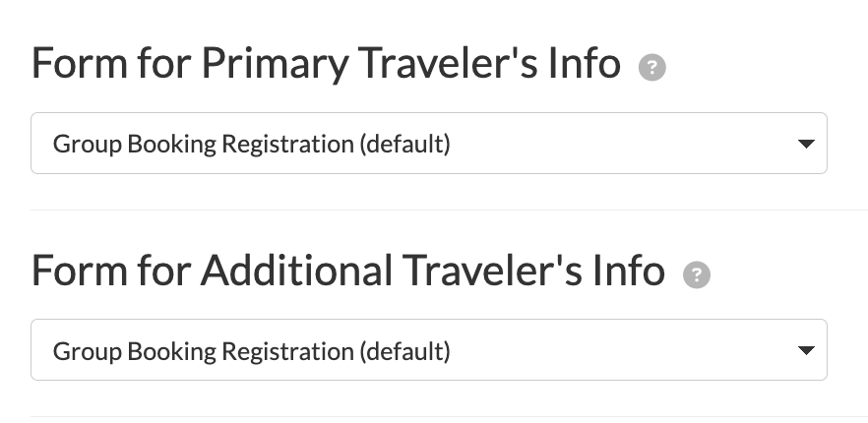Click the word "Additional" in second heading

(x=295, y=271)
